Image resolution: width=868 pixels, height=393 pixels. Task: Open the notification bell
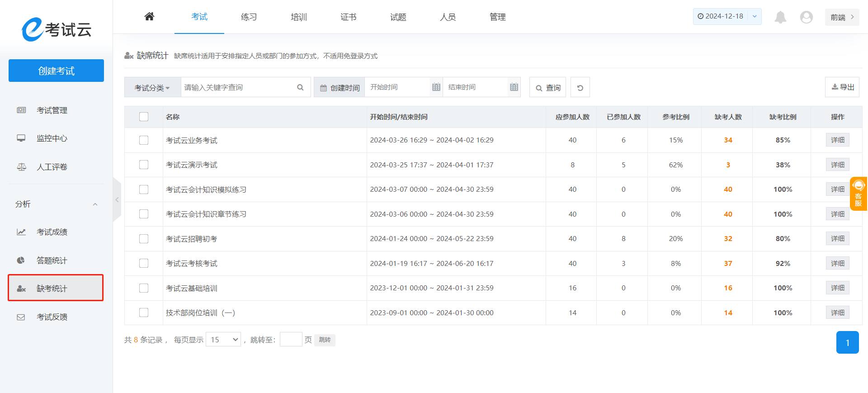[780, 17]
